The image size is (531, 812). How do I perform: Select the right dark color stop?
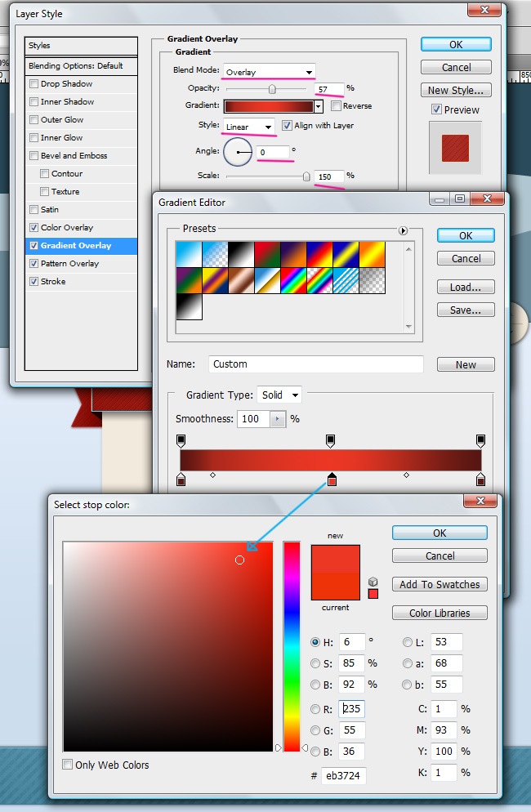(x=480, y=480)
